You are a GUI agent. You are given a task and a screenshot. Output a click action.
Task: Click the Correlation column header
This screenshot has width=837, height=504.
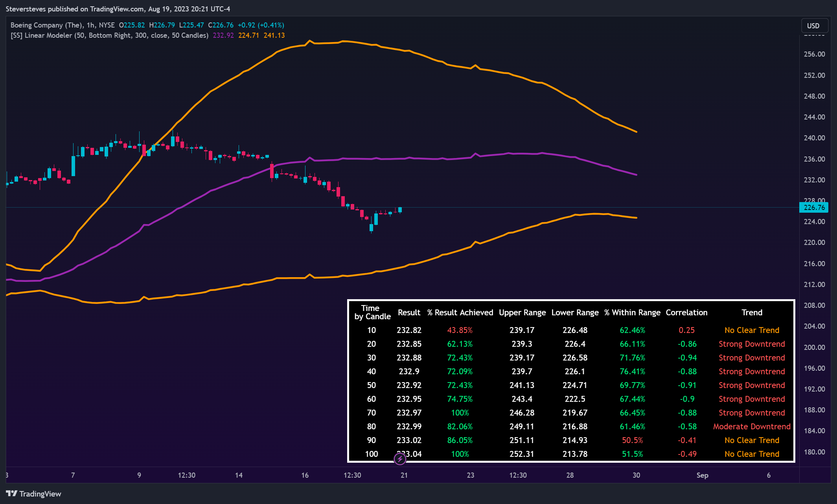(686, 313)
